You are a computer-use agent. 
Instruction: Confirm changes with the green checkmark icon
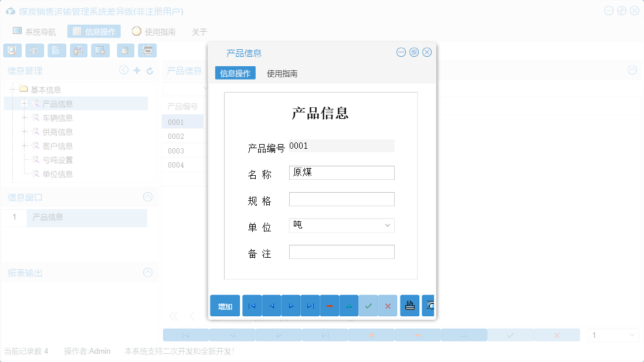tap(368, 305)
